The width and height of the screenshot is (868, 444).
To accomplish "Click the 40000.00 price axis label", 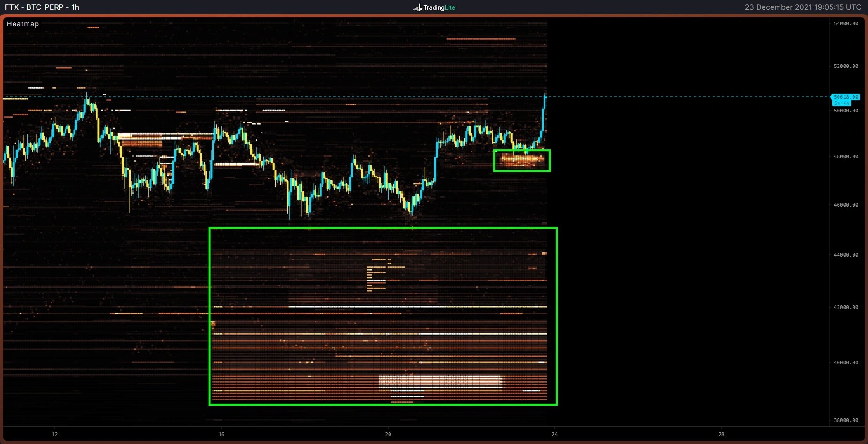I will [846, 363].
